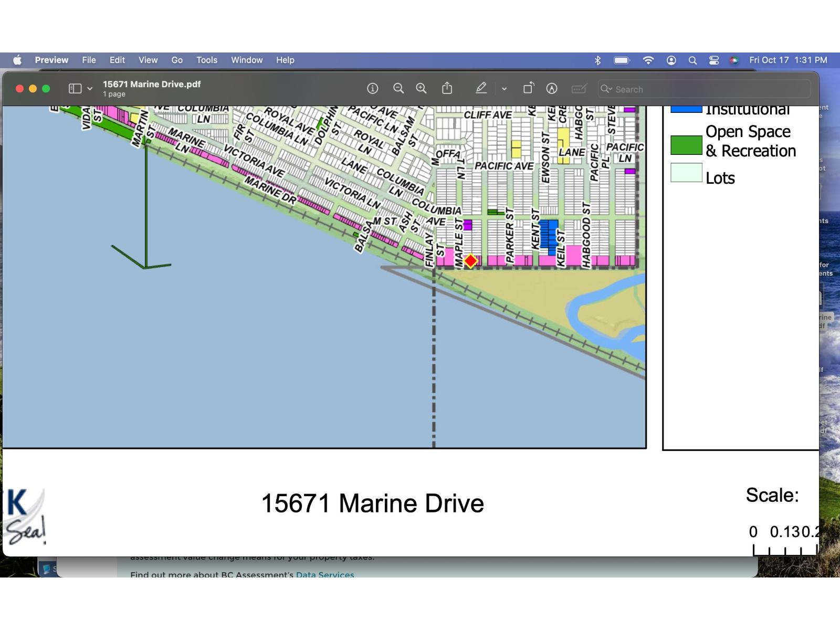Click the Wi-Fi status icon

648,60
